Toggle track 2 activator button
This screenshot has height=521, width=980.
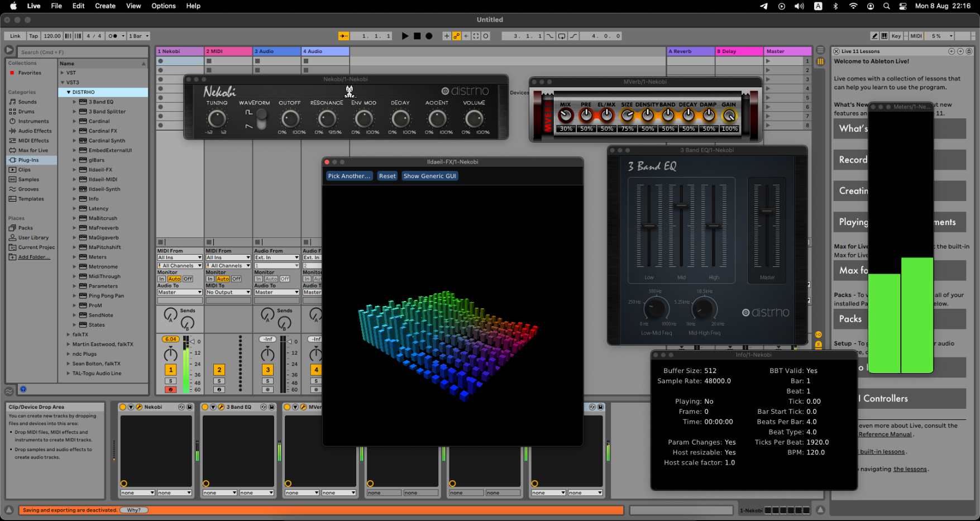(219, 370)
